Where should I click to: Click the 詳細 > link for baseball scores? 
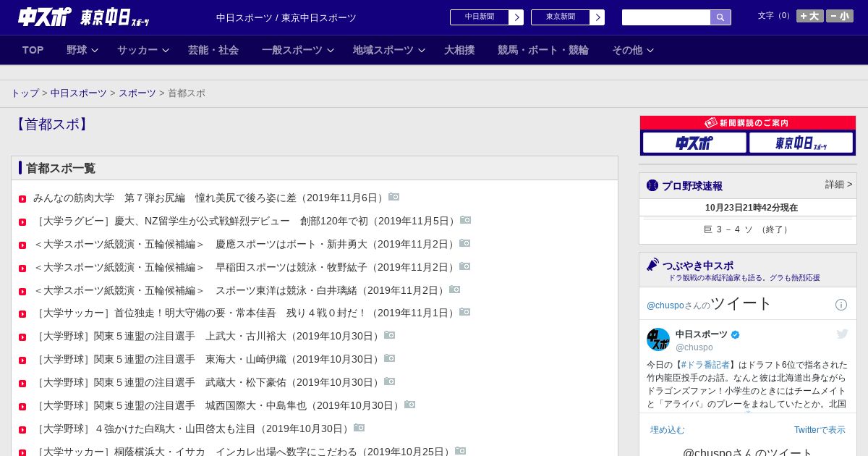click(839, 185)
